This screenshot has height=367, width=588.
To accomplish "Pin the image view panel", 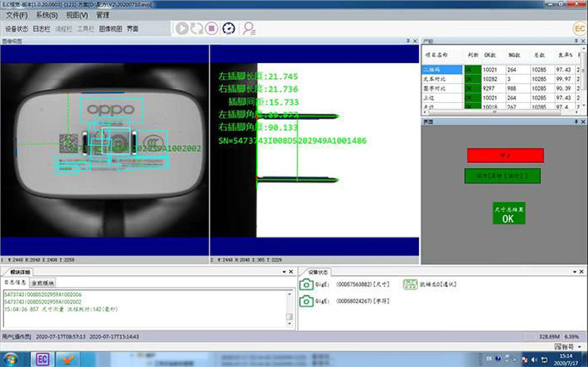I will coord(408,41).
